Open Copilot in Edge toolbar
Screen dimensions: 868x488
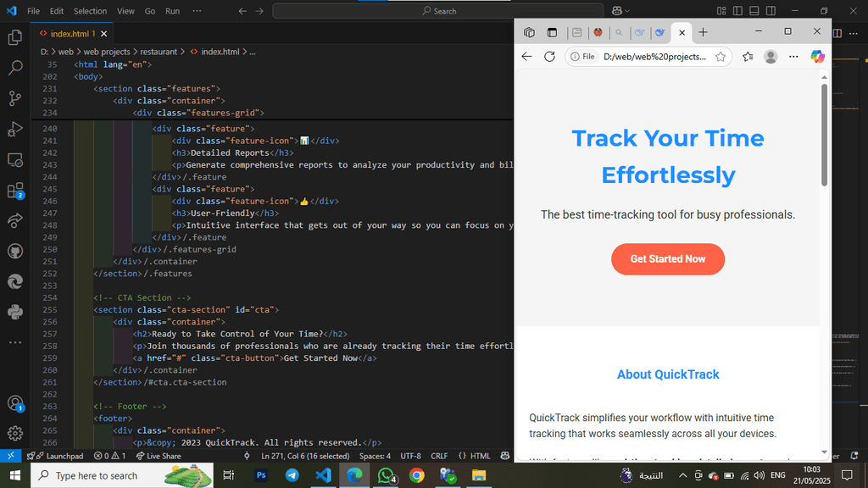tap(817, 57)
